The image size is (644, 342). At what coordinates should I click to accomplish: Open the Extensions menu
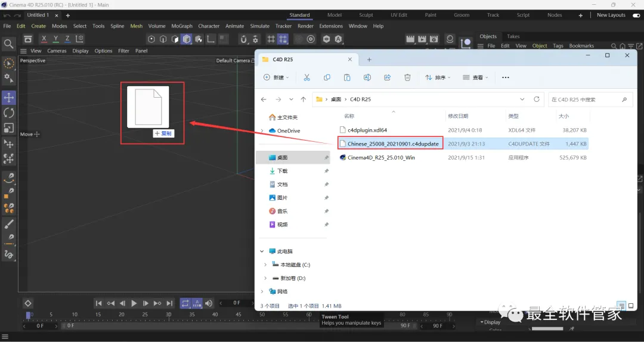tap(331, 26)
